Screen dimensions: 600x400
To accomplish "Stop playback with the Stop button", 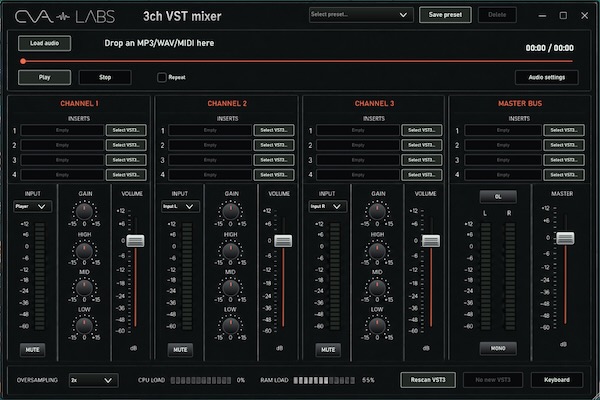I will tap(105, 77).
